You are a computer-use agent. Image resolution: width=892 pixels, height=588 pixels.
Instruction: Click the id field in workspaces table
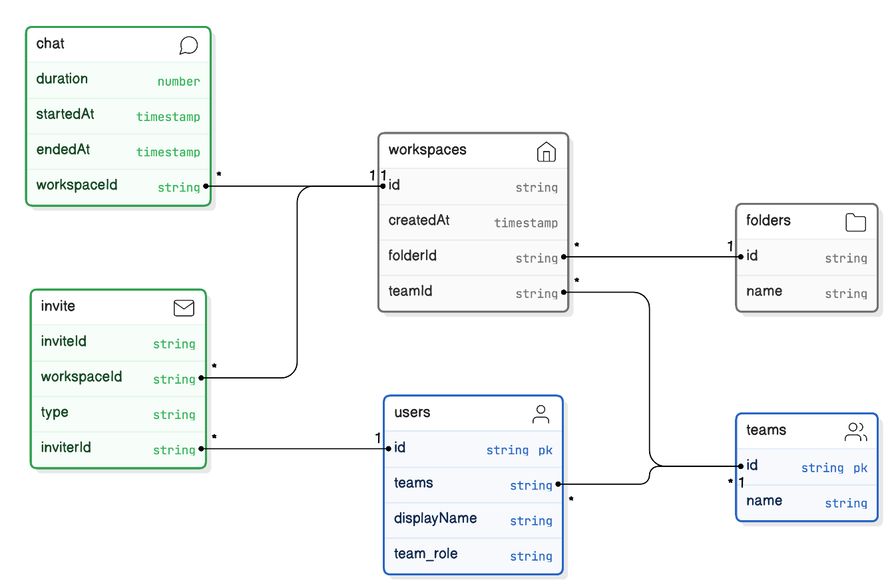[473, 186]
